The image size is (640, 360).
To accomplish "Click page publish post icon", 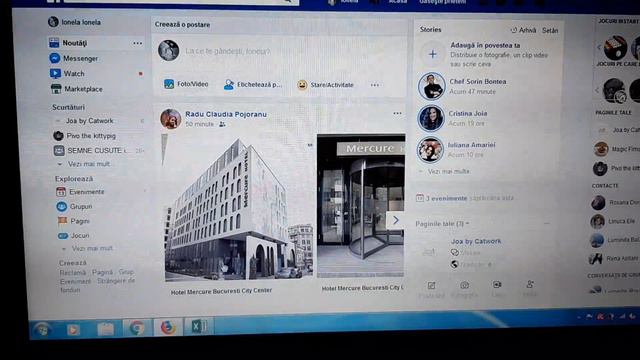I will [x=431, y=285].
